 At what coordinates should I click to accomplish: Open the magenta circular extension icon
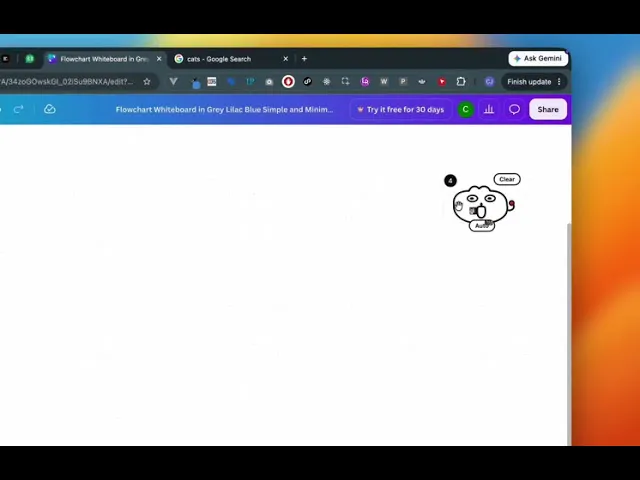coord(365,82)
